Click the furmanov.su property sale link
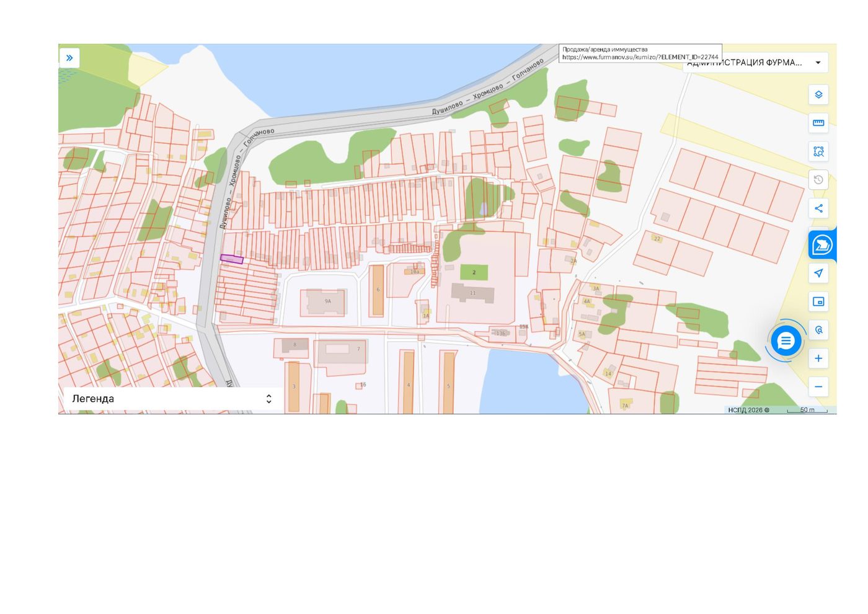This screenshot has height=614, width=868. point(640,57)
